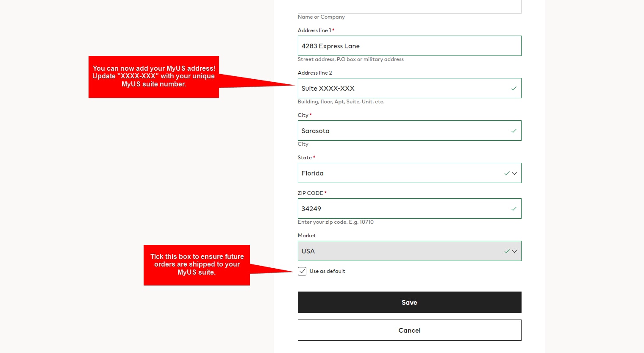Click the "Market" field label

coord(307,236)
